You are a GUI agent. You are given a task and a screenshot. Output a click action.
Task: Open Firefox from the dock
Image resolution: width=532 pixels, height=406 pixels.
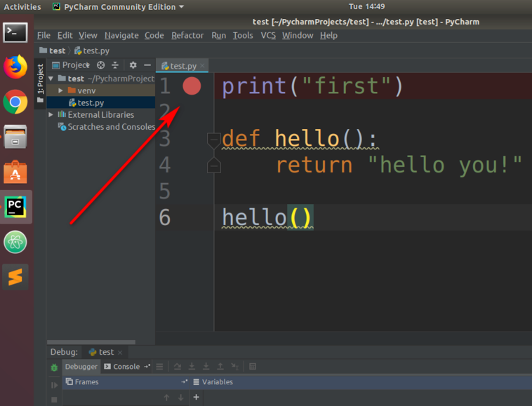(x=15, y=67)
